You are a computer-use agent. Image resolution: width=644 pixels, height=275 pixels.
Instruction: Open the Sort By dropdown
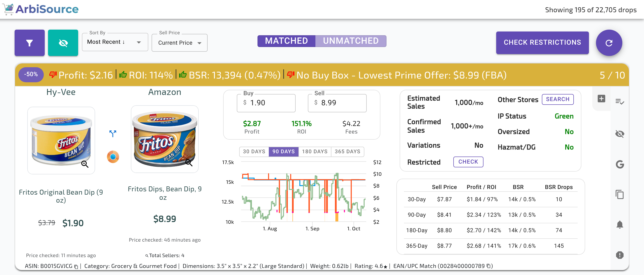pyautogui.click(x=115, y=42)
